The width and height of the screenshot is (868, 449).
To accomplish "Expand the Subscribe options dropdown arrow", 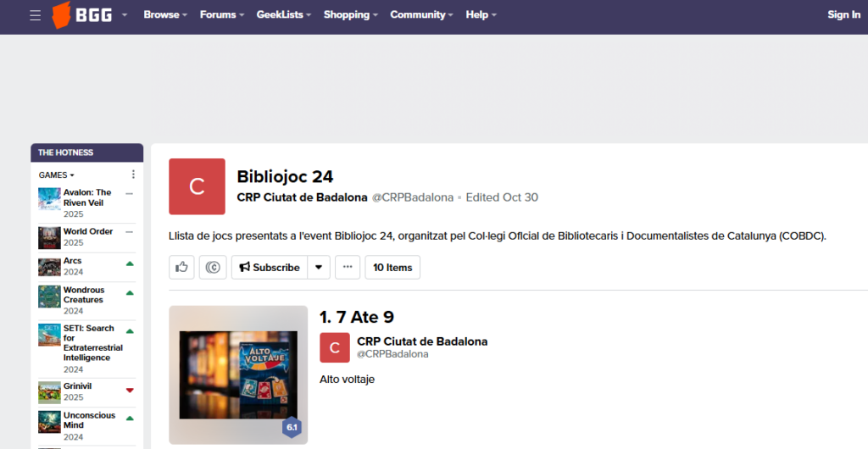I will 318,267.
